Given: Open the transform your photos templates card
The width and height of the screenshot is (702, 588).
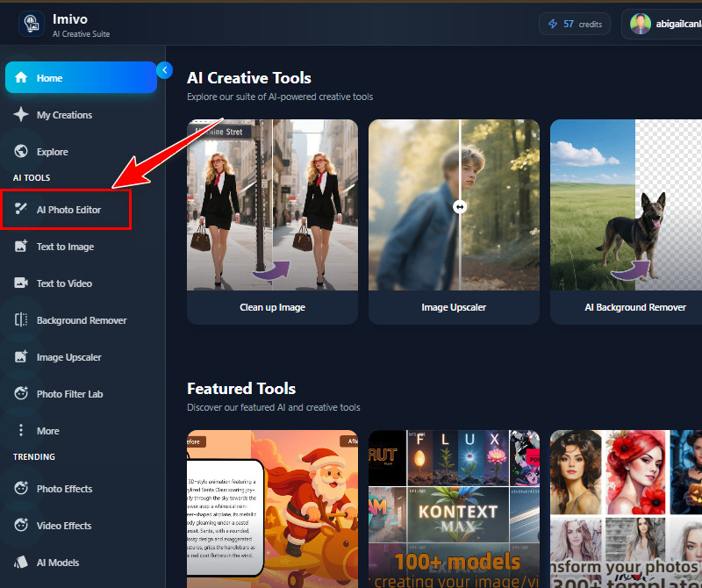Looking at the screenshot, I should click(x=626, y=509).
